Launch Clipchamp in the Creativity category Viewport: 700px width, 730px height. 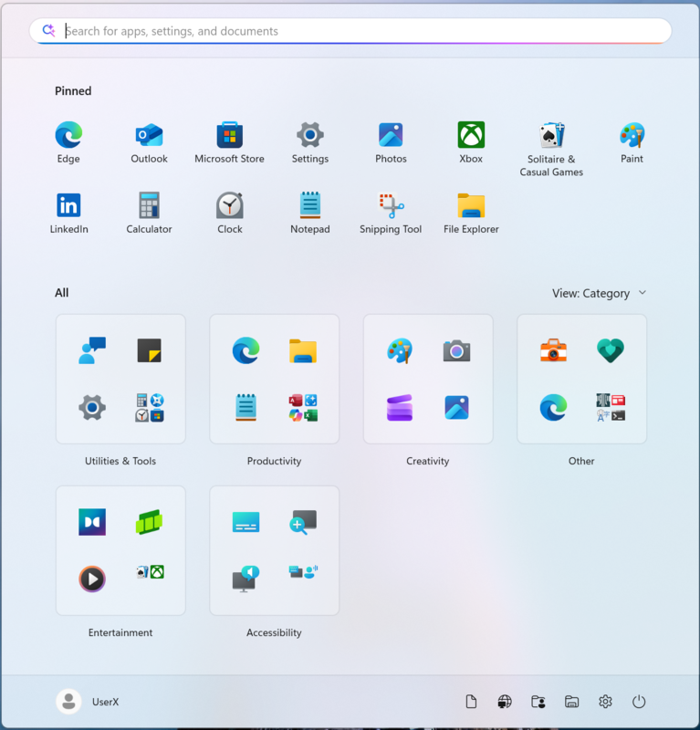click(400, 408)
